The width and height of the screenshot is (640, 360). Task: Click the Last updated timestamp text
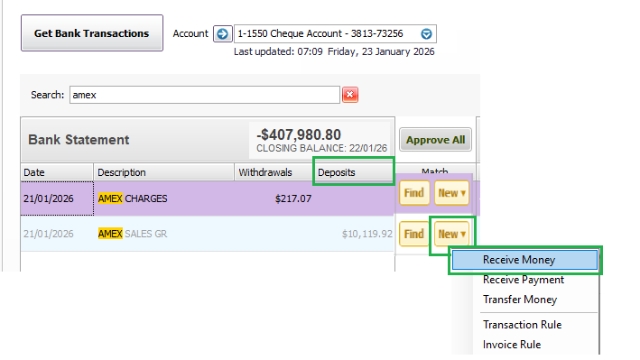334,52
